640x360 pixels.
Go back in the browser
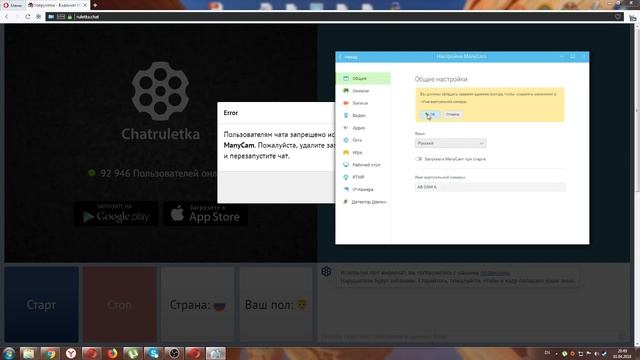point(7,17)
